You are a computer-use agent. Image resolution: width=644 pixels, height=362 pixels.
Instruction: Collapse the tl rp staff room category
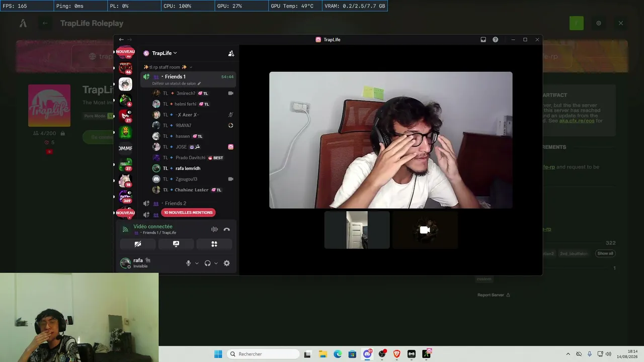click(x=168, y=67)
